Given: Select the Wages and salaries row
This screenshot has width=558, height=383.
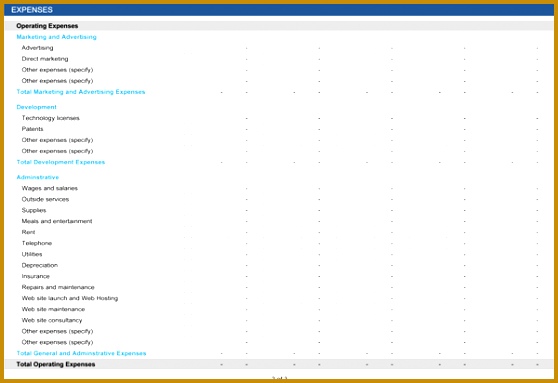Looking at the screenshot, I should [x=49, y=188].
